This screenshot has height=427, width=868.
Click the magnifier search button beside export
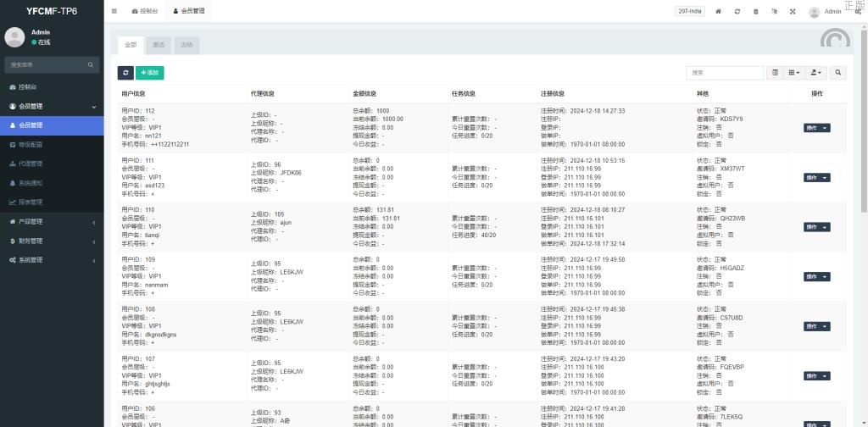tap(837, 73)
